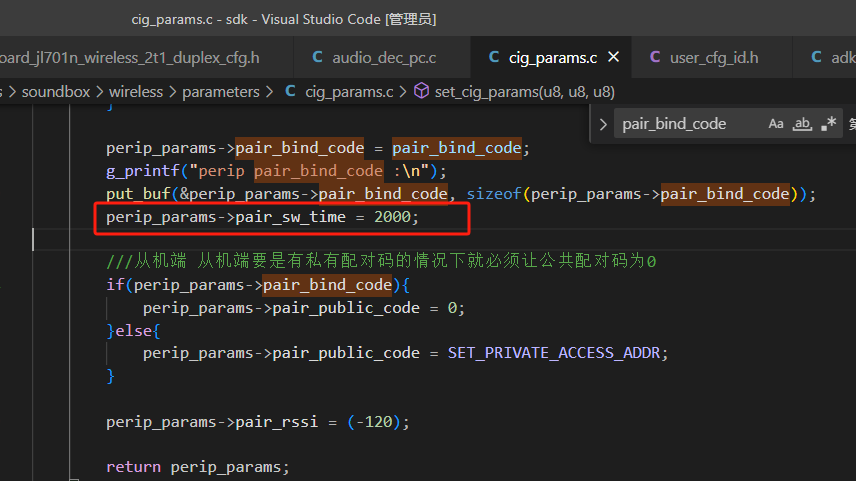The image size is (856, 481).
Task: Click SET_PRIVATE_ACCESS_ADDR in the code
Action: pyautogui.click(x=554, y=353)
